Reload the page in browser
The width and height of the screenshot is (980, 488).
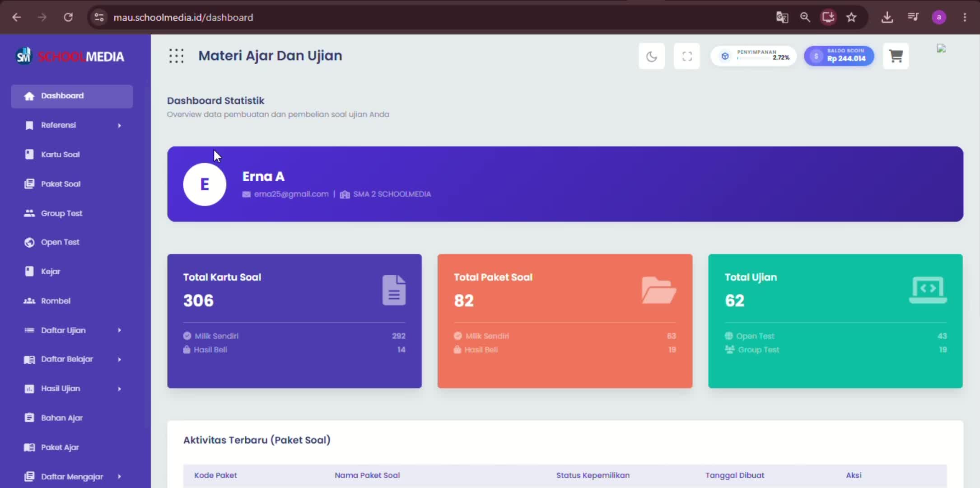[68, 17]
